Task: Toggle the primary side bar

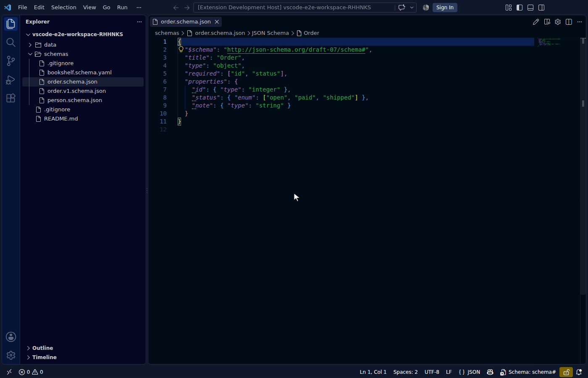Action: click(x=520, y=8)
